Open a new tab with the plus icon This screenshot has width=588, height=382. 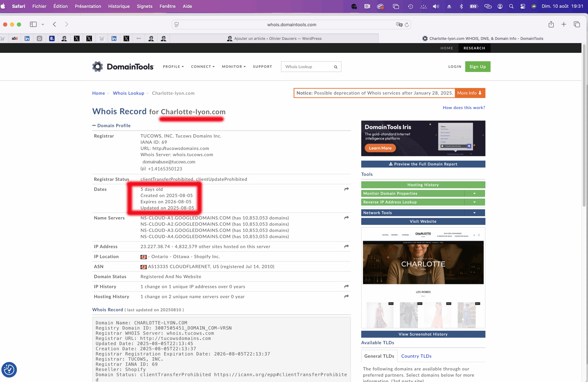tap(564, 24)
